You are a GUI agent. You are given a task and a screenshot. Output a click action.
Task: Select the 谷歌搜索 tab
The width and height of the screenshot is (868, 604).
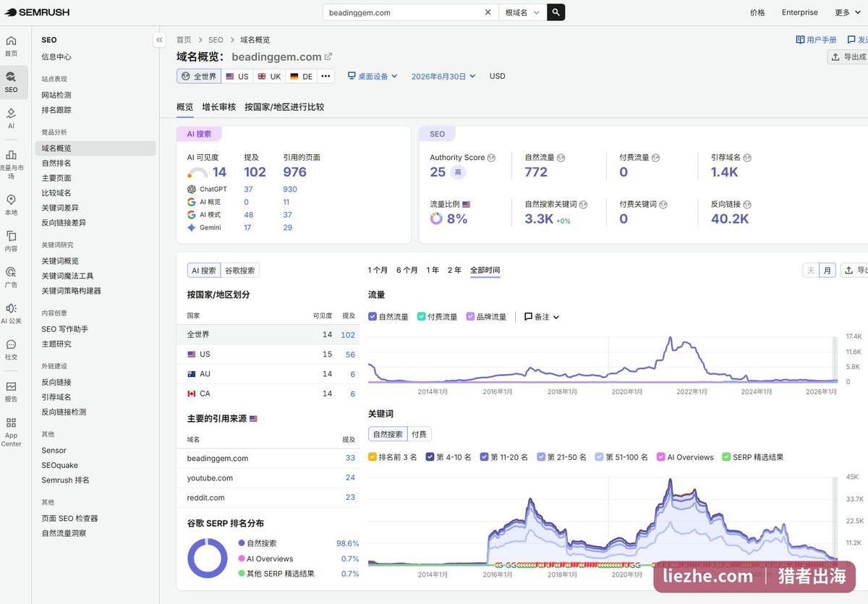pos(240,271)
